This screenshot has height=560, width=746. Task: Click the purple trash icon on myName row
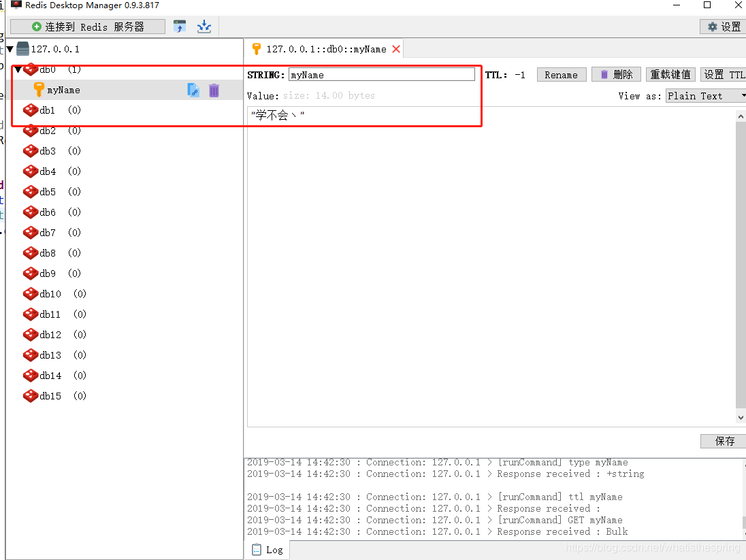click(214, 90)
